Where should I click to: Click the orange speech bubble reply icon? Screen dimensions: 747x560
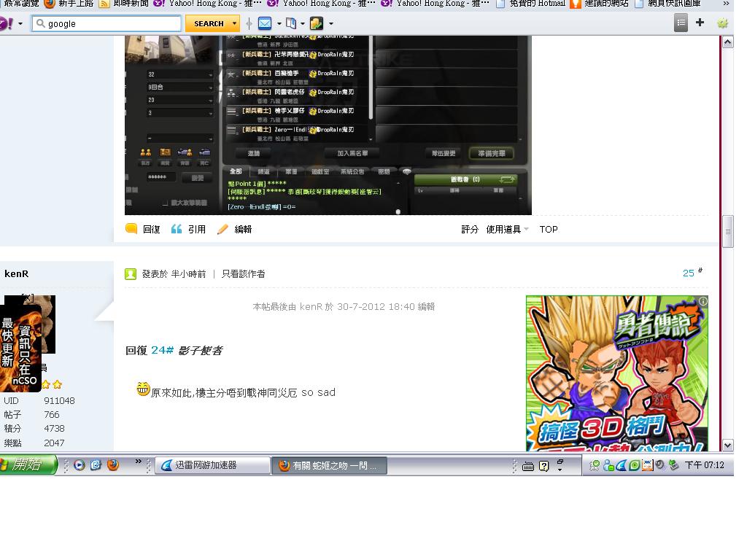pyautogui.click(x=131, y=229)
